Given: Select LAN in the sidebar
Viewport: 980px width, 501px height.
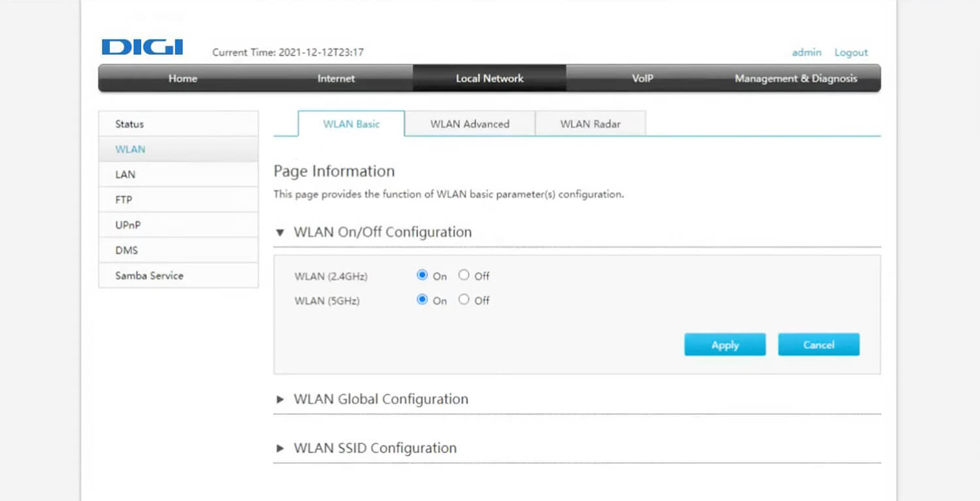Looking at the screenshot, I should (125, 174).
